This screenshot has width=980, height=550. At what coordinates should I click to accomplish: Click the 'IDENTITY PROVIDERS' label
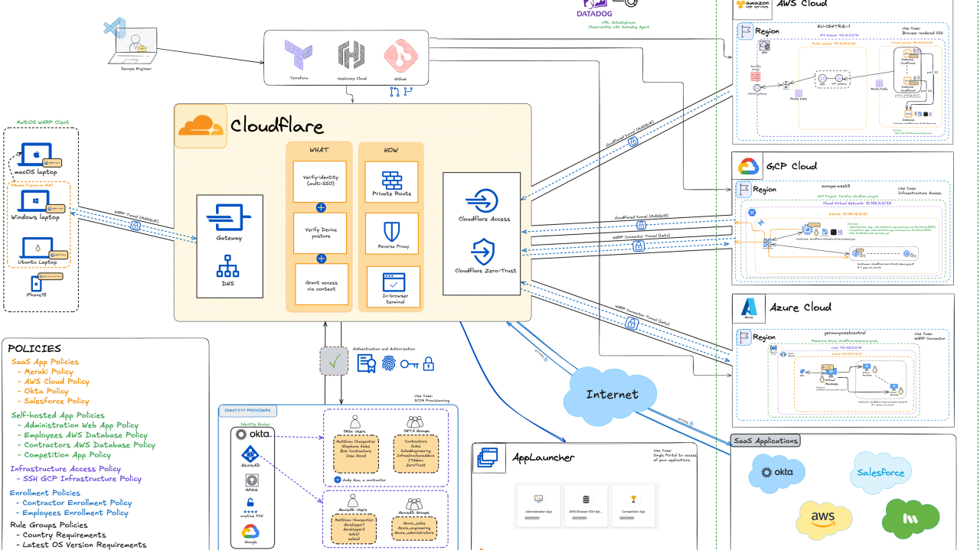pyautogui.click(x=247, y=411)
